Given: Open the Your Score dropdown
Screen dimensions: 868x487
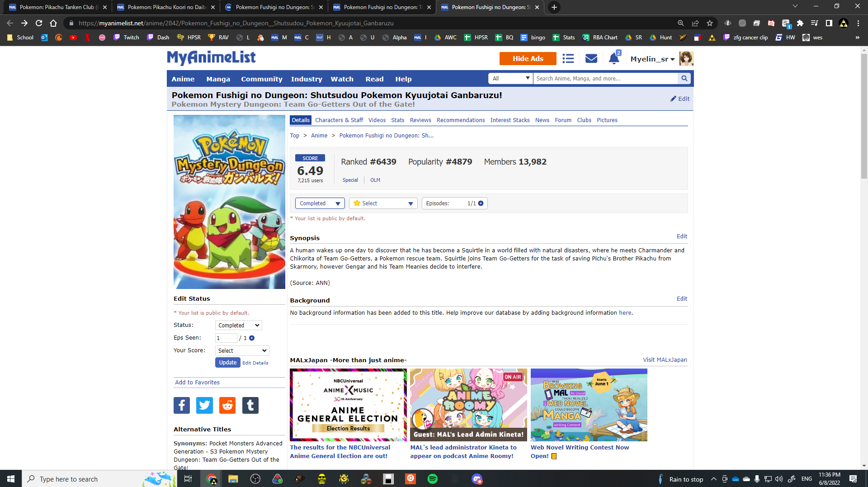Looking at the screenshot, I should (x=242, y=350).
